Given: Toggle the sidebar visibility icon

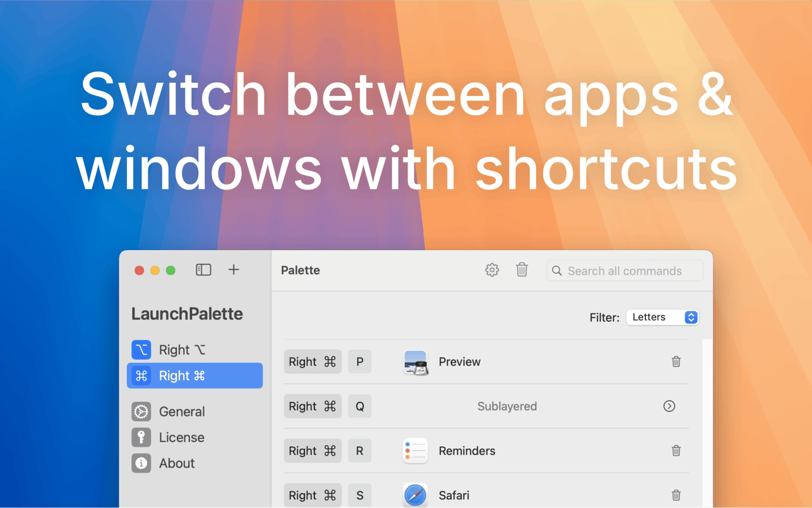Looking at the screenshot, I should coord(203,270).
